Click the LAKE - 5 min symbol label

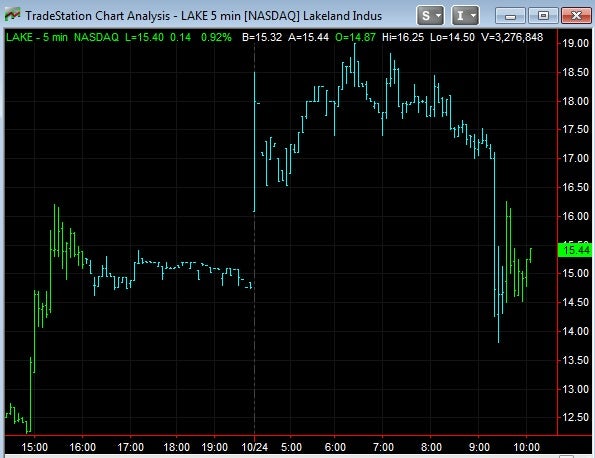(x=36, y=37)
